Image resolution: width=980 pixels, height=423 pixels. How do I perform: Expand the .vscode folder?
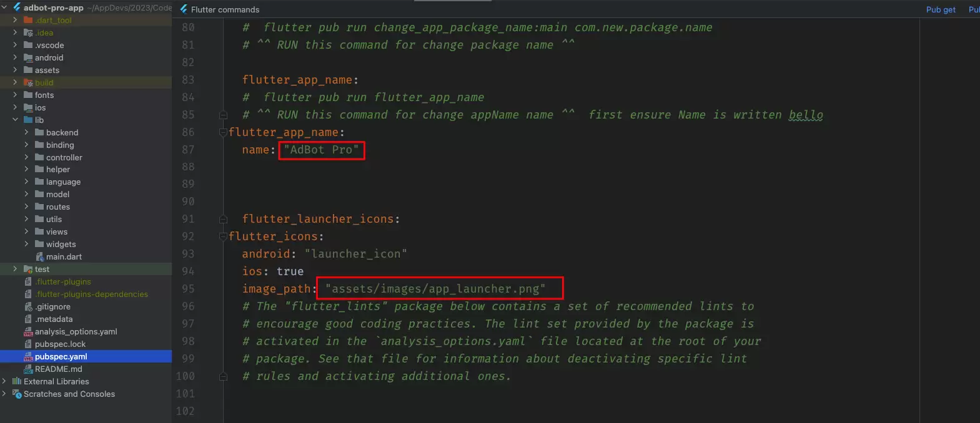(15, 45)
